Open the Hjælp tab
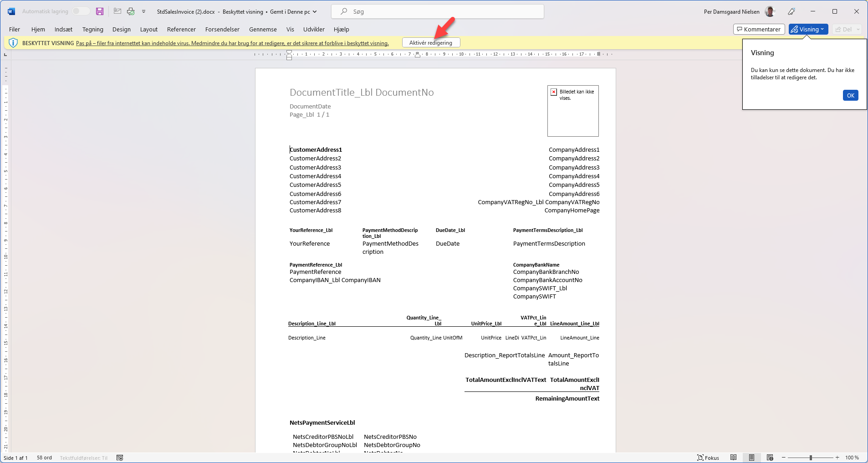This screenshot has height=463, width=868. [x=342, y=29]
